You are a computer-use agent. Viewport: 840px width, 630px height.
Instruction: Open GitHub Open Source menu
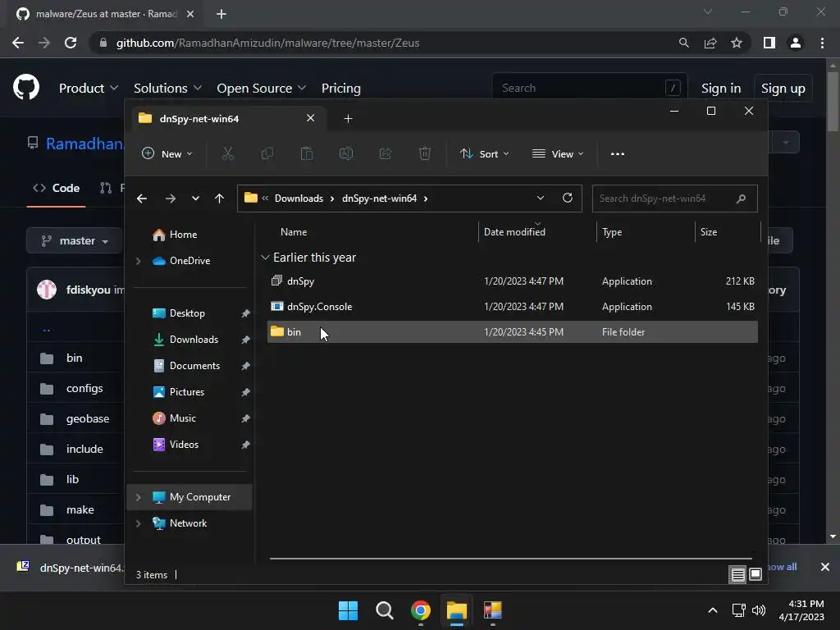pyautogui.click(x=262, y=89)
